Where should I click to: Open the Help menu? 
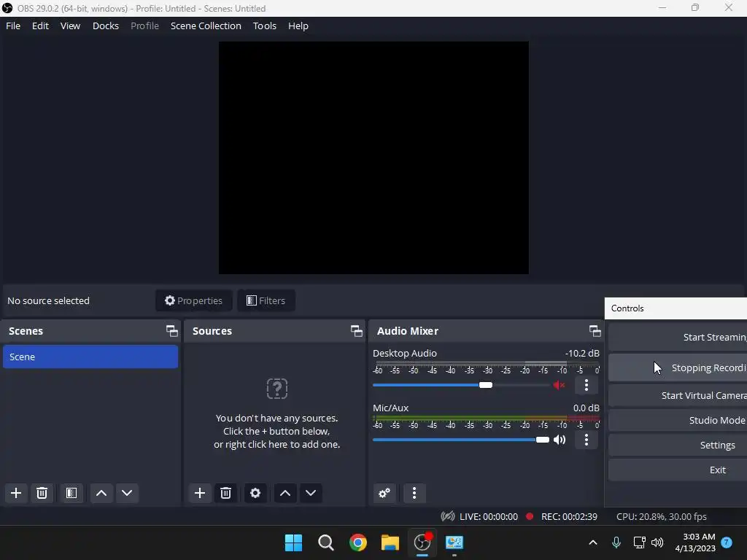click(x=298, y=26)
